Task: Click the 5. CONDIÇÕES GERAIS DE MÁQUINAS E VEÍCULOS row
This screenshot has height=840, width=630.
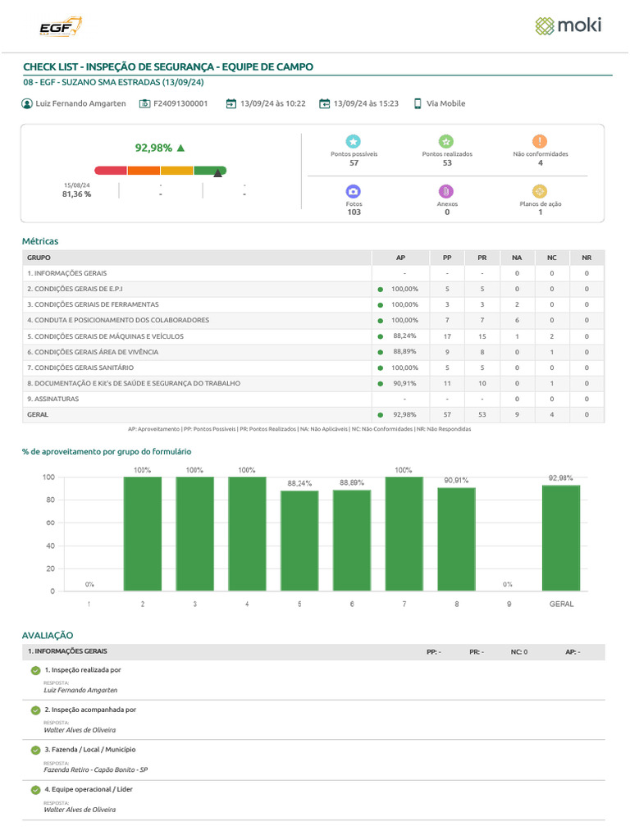Action: coord(197,336)
